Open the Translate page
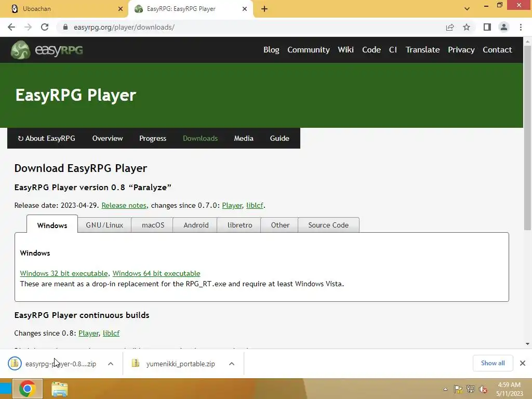532x399 pixels. [x=422, y=50]
